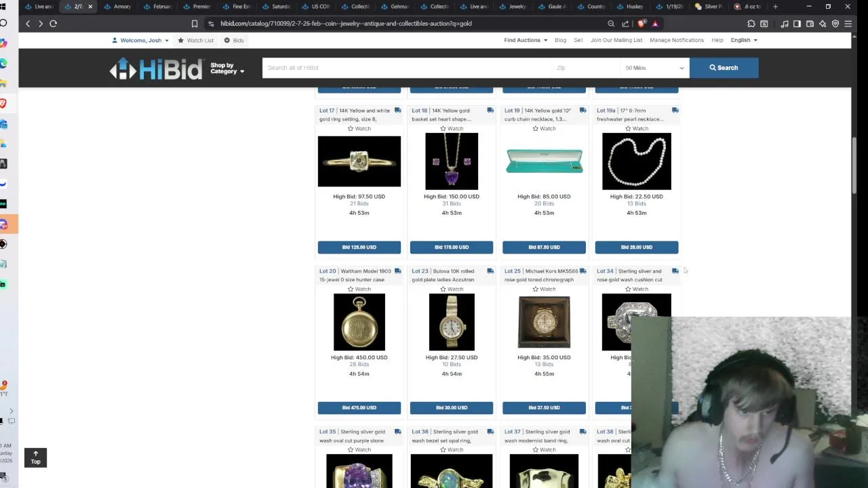
Task: Open Lot 19a pearl necklace thumbnail
Action: point(636,161)
